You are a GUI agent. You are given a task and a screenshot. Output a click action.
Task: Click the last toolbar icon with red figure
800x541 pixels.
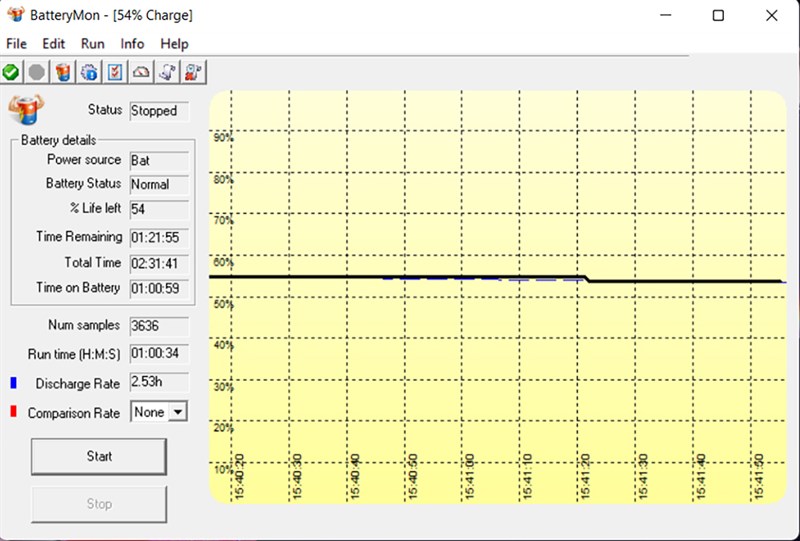pyautogui.click(x=194, y=72)
